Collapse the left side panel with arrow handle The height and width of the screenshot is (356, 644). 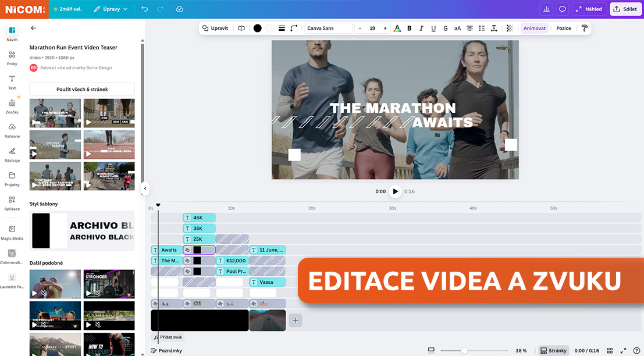[x=145, y=188]
